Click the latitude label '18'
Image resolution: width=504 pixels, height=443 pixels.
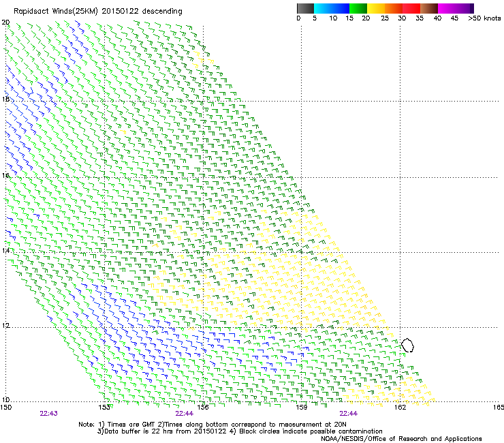[x=5, y=99]
